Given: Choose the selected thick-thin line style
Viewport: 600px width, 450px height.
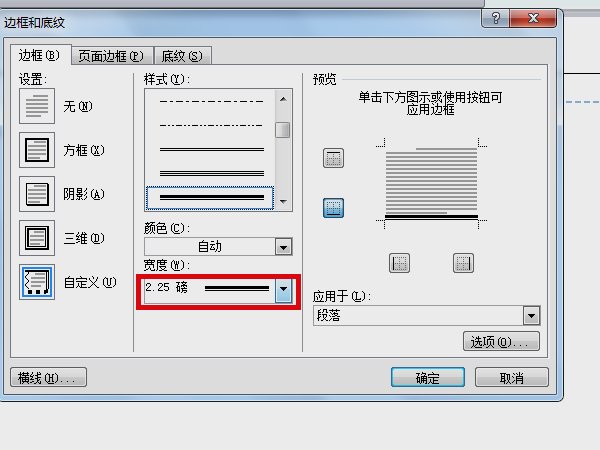Looking at the screenshot, I should click(210, 198).
